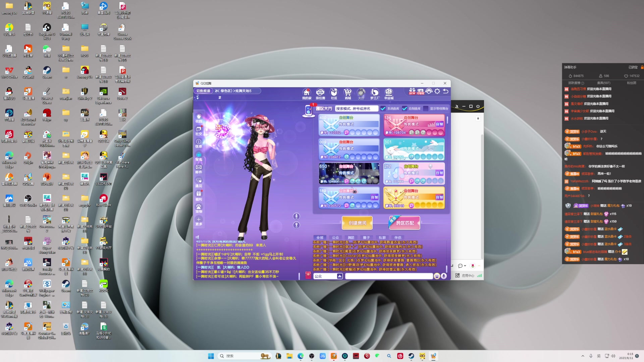Open the 商城 shop cart icon
Viewport: 644px width, 362px height.
click(348, 94)
